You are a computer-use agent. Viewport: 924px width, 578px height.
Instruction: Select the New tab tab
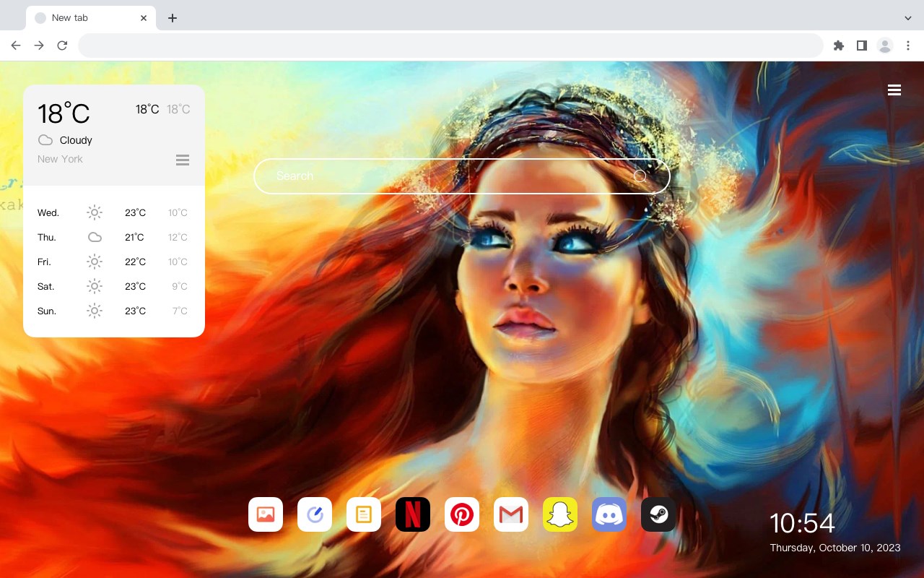pyautogui.click(x=91, y=18)
